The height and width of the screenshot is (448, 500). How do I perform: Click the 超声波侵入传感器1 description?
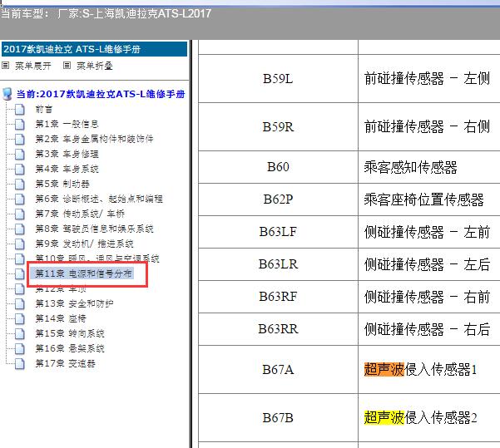(420, 370)
